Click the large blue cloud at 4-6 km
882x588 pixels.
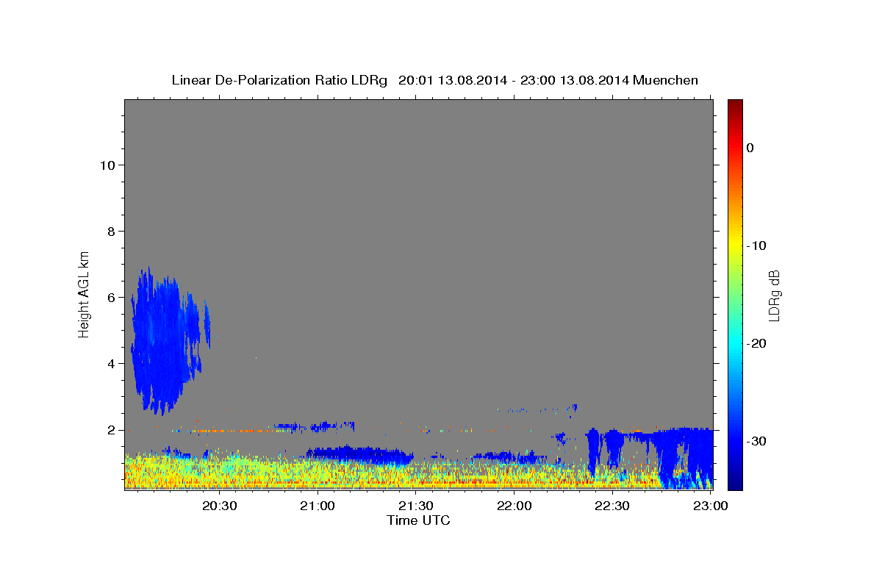[165, 342]
